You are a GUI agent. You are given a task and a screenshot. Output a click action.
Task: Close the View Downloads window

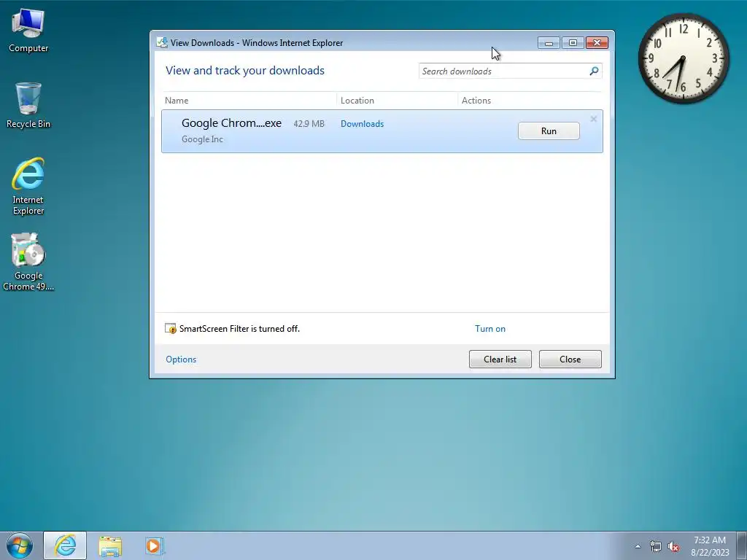(x=597, y=43)
